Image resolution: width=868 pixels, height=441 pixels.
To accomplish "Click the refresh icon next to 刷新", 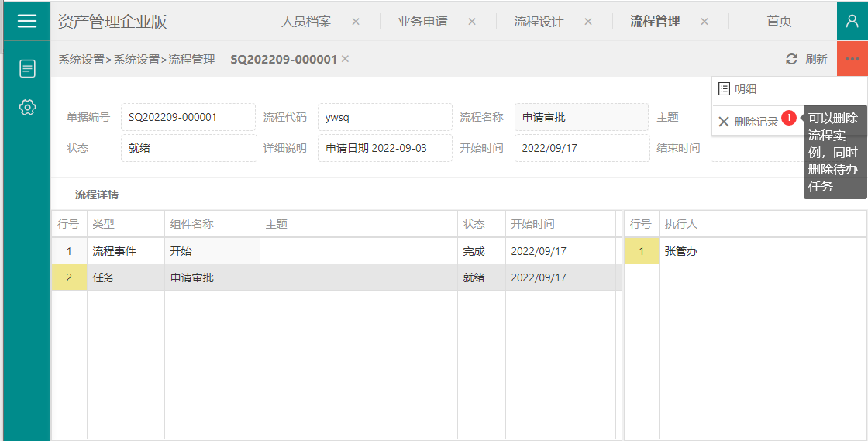I will pyautogui.click(x=791, y=59).
